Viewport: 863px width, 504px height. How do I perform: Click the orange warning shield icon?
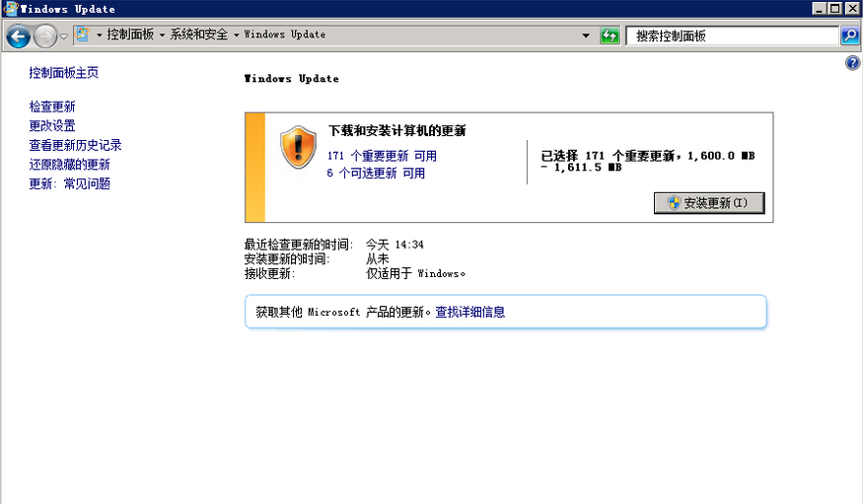point(298,147)
